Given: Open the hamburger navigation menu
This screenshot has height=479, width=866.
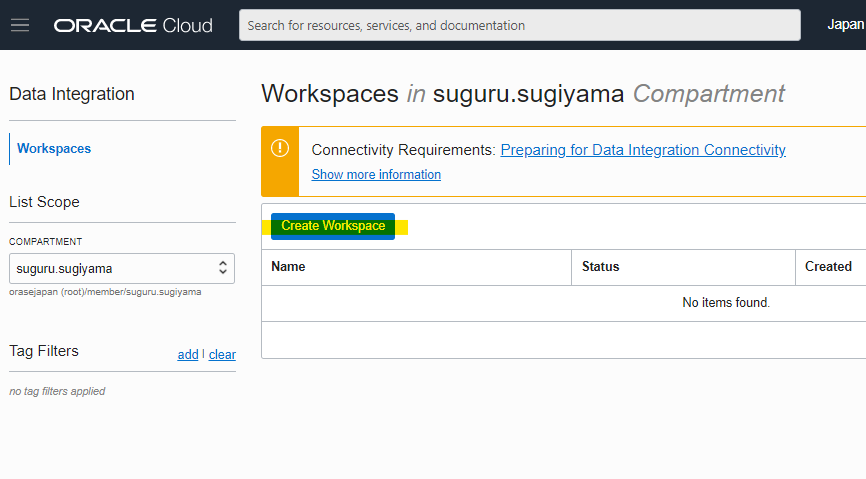Looking at the screenshot, I should click(20, 25).
